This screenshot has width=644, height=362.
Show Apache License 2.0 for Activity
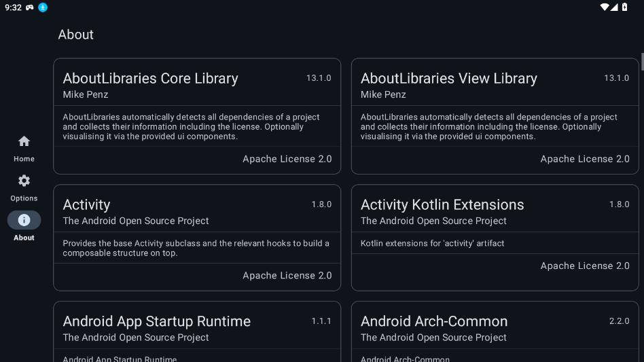click(287, 275)
